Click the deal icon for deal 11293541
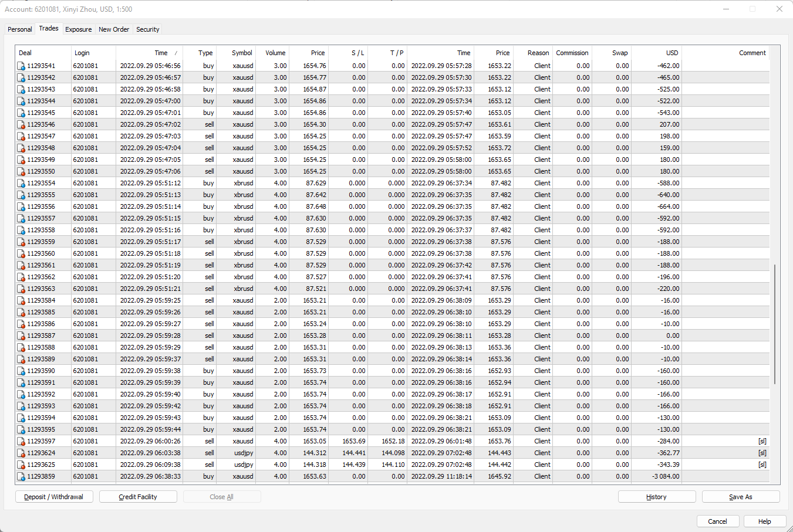The width and height of the screenshot is (793, 532). [x=21, y=66]
